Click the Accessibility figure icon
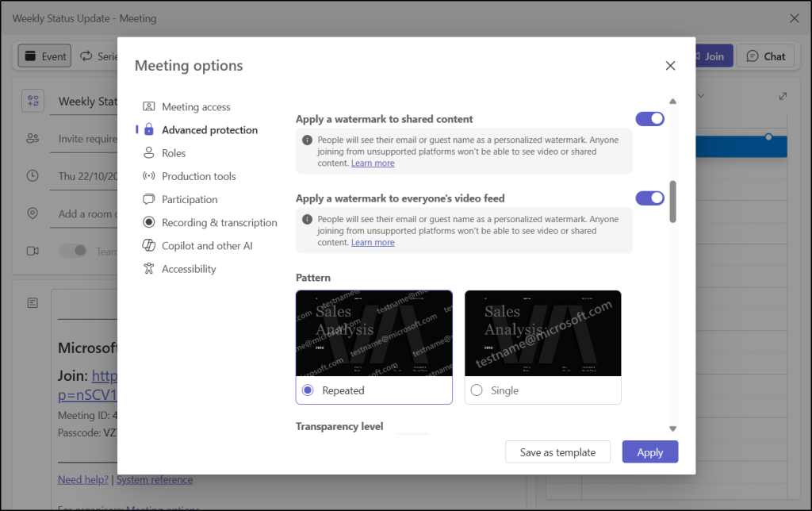This screenshot has height=511, width=812. pyautogui.click(x=148, y=268)
